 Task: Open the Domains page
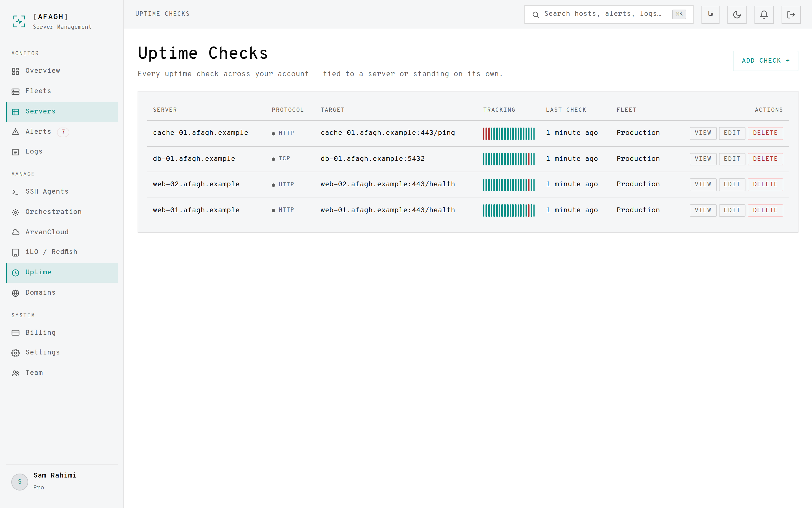pos(62,293)
